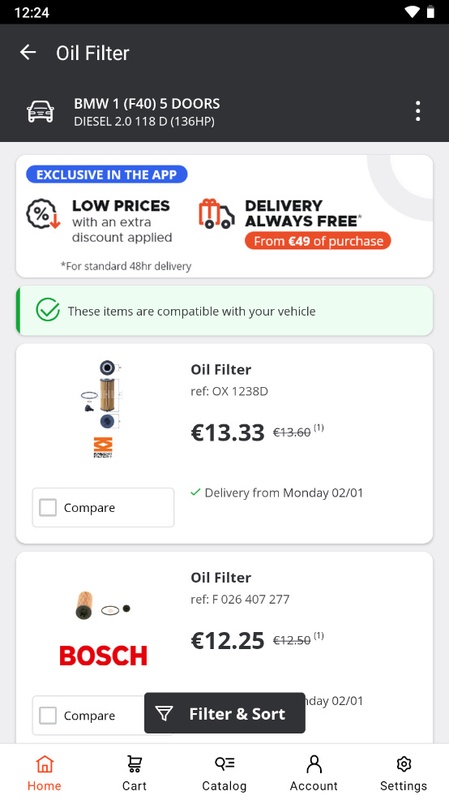Tap the car icon for BMW 1
This screenshot has width=449, height=800.
coord(40,111)
